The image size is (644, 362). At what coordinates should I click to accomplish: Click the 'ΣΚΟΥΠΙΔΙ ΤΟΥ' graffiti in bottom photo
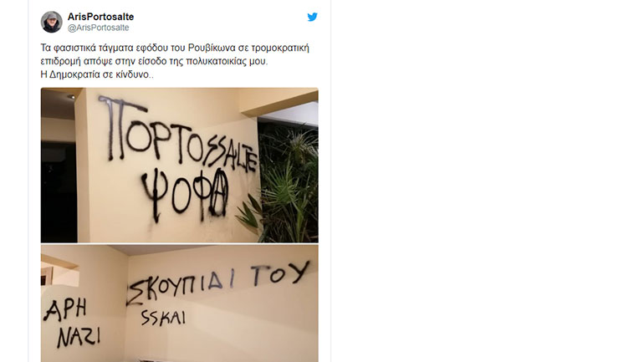click(x=217, y=283)
